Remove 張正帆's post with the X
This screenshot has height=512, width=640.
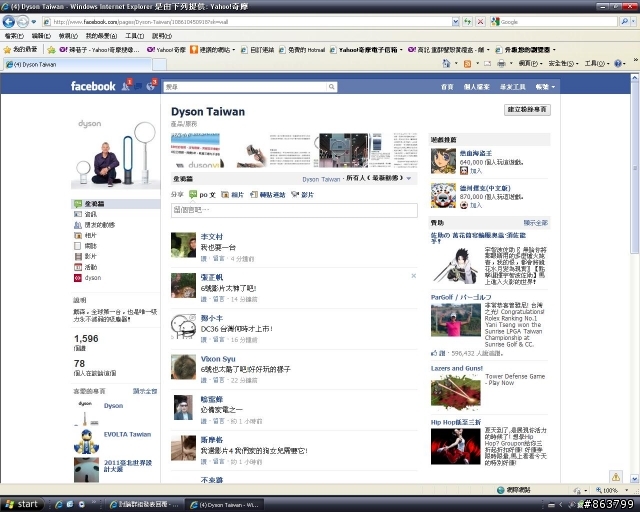click(x=413, y=276)
